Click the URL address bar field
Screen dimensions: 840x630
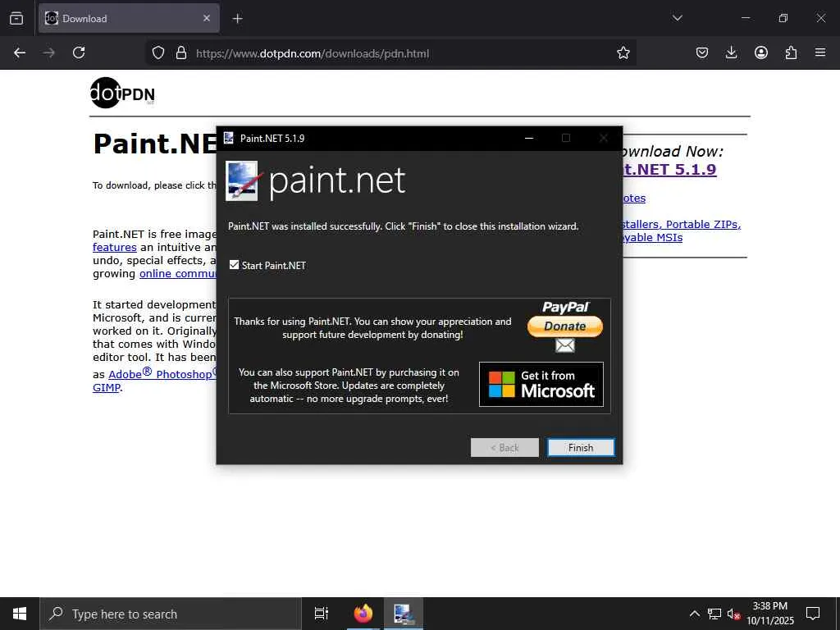click(391, 53)
